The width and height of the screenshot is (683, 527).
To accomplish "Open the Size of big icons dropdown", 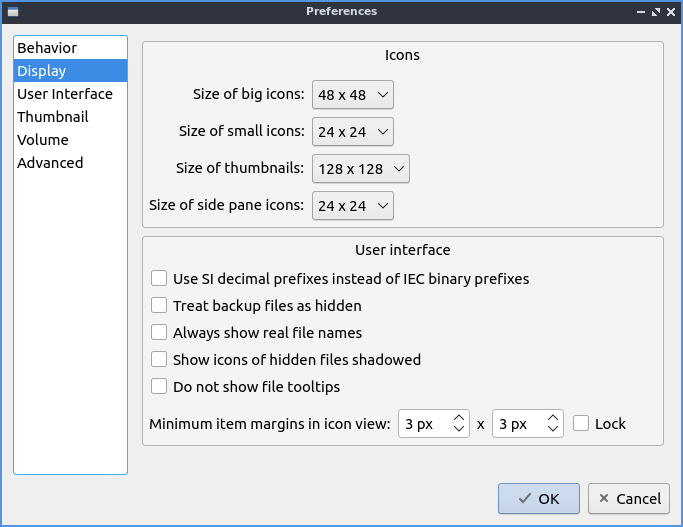I will [353, 95].
